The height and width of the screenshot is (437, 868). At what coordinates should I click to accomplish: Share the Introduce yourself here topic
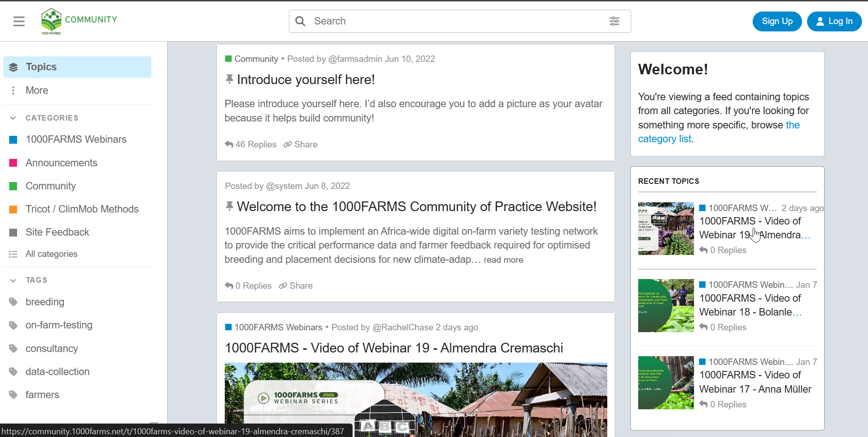click(300, 145)
